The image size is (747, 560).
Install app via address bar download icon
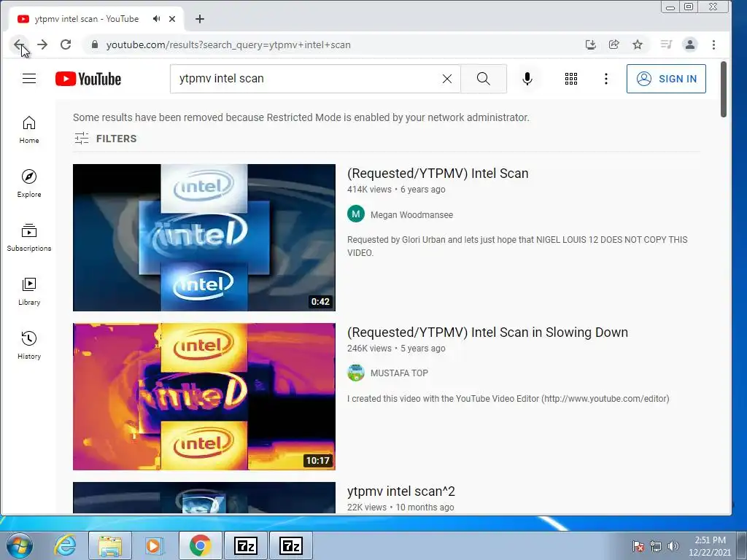pos(591,44)
